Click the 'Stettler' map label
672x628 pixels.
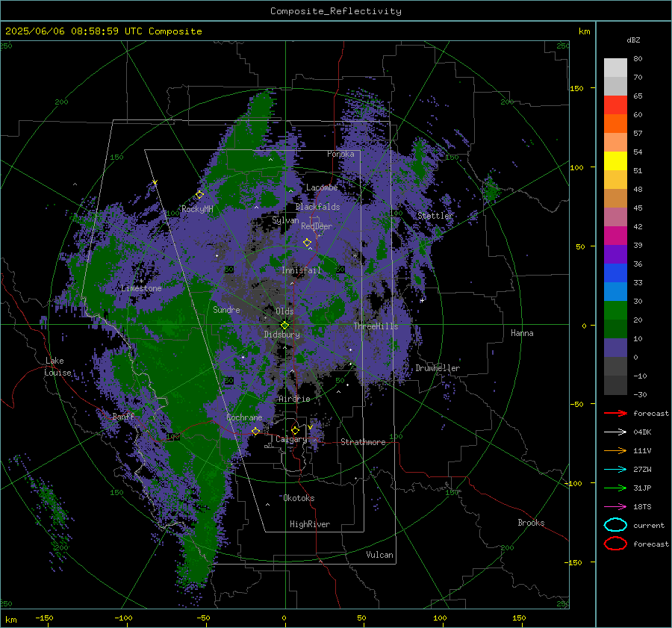(435, 216)
